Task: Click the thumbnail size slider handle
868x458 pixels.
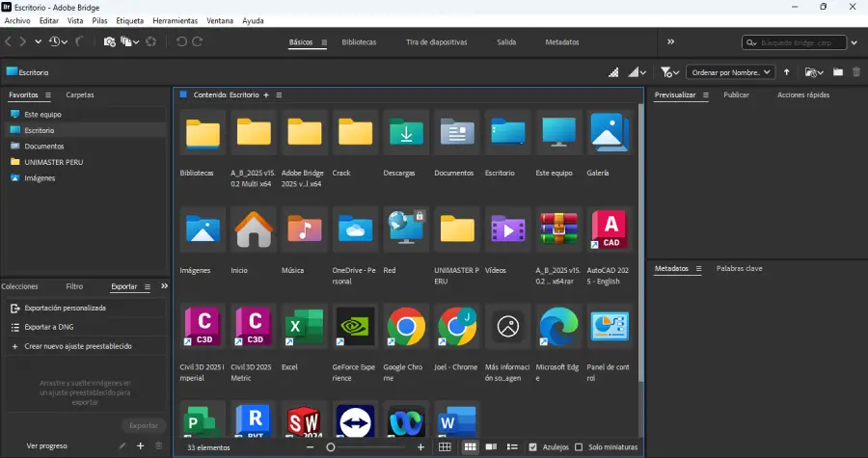Action: pyautogui.click(x=331, y=447)
